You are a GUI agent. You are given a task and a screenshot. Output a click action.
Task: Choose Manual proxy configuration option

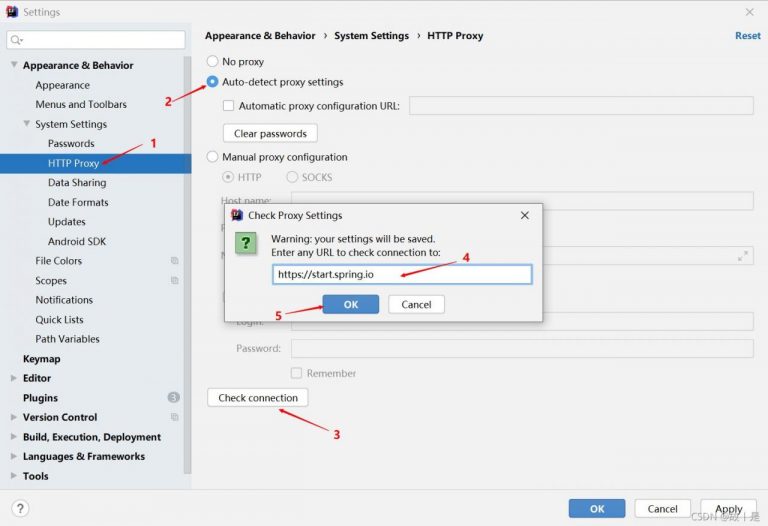[212, 157]
